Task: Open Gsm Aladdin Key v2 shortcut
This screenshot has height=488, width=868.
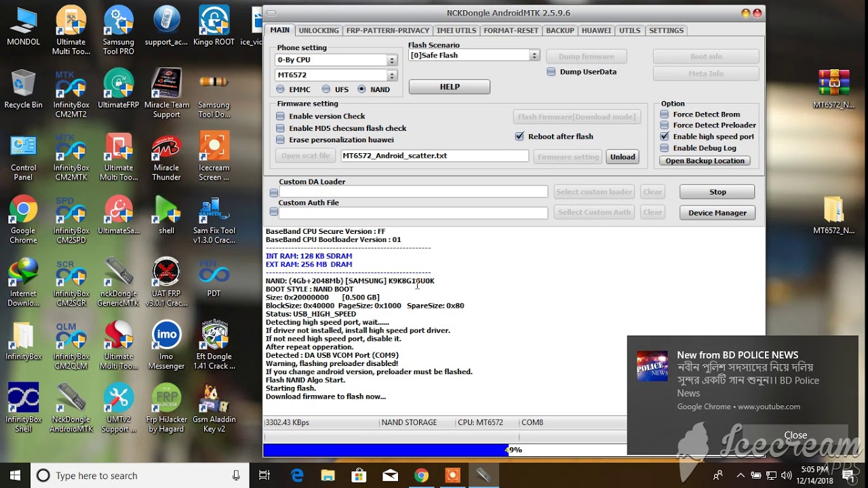Action: click(x=214, y=409)
